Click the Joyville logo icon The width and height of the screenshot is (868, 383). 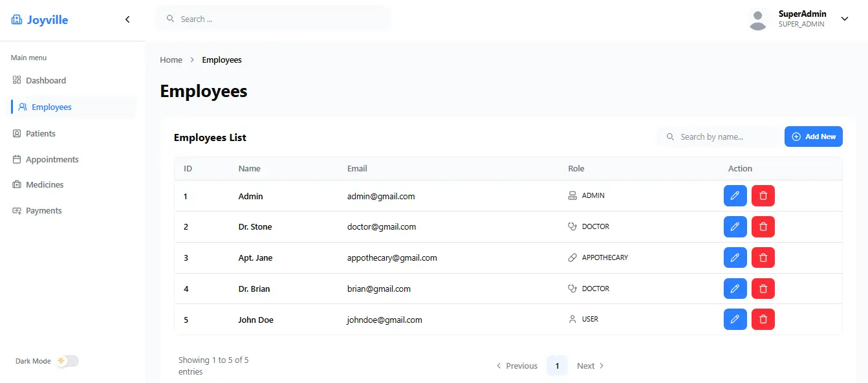[x=17, y=20]
